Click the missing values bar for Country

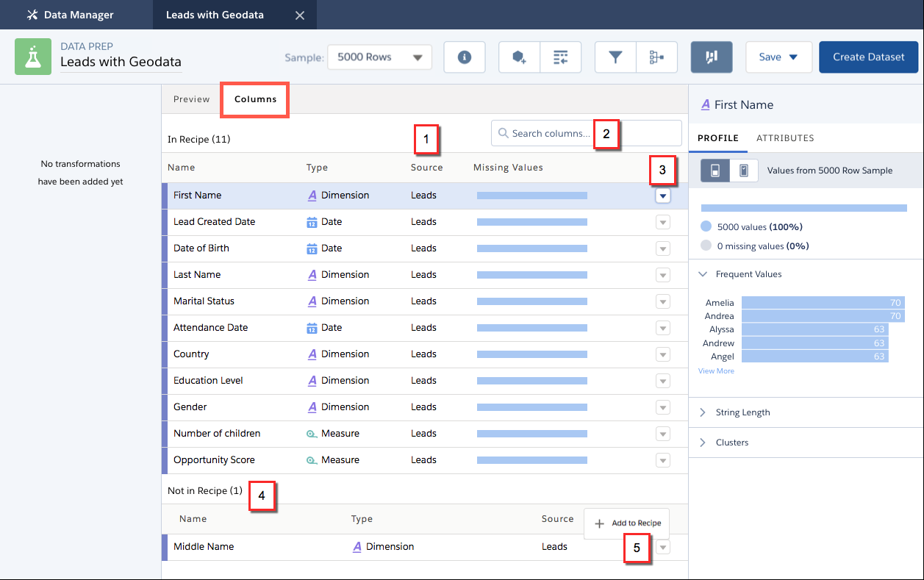[532, 354]
